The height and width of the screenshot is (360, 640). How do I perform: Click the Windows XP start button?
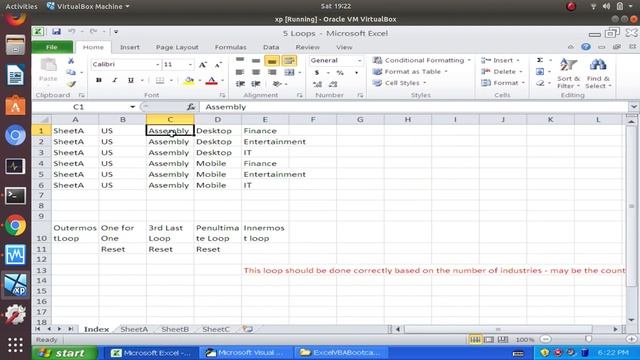pos(64,353)
